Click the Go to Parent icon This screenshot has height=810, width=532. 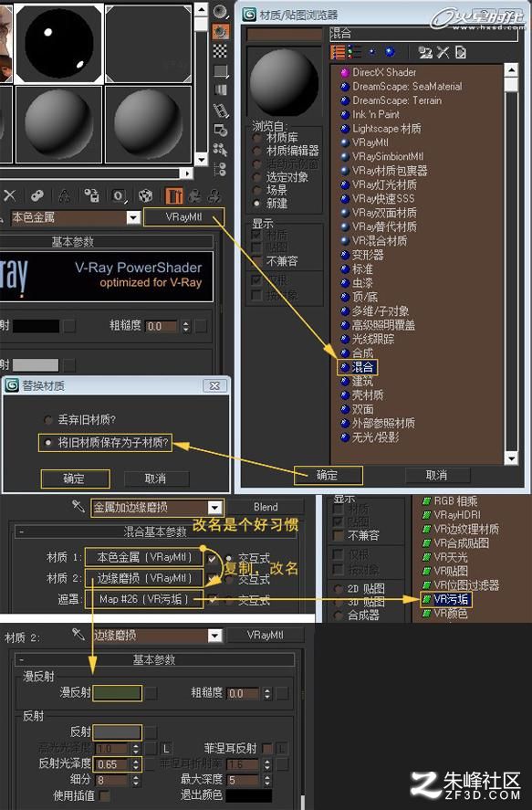[195, 195]
